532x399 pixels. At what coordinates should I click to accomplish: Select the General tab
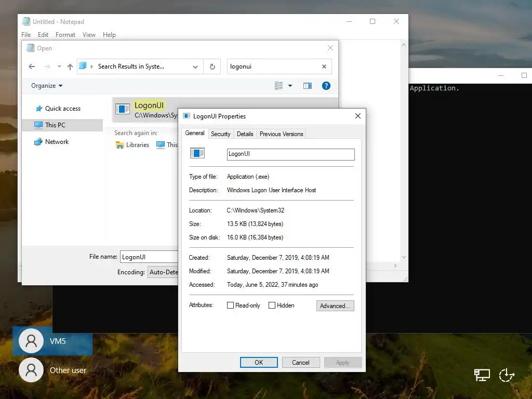195,133
